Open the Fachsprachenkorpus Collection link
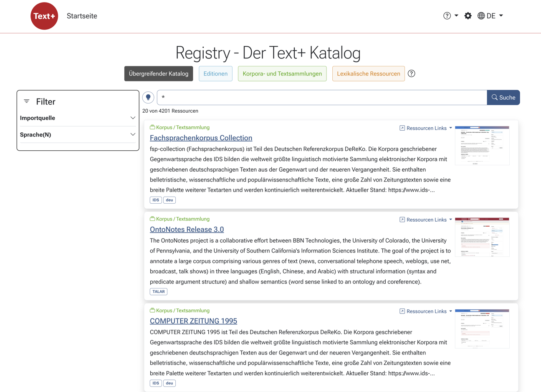This screenshot has width=541, height=392. coord(201,138)
